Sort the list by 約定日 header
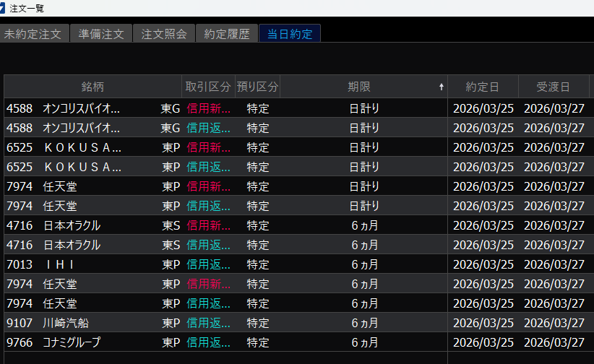 482,87
